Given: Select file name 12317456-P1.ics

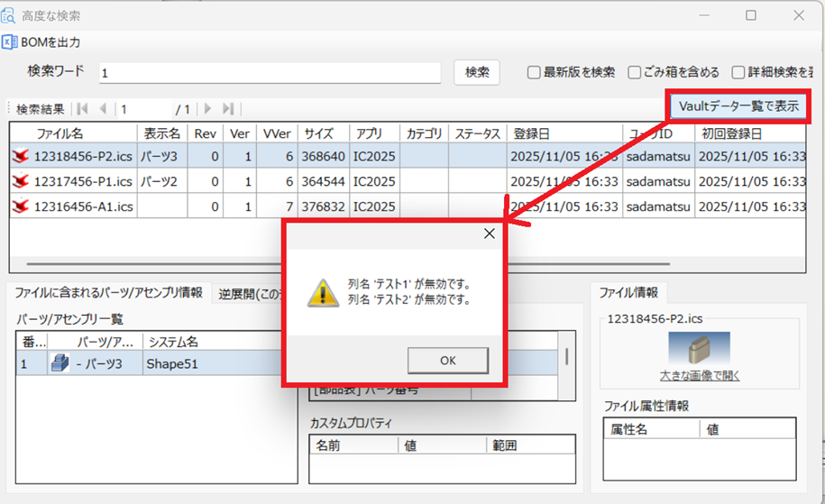Looking at the screenshot, I should (x=83, y=181).
